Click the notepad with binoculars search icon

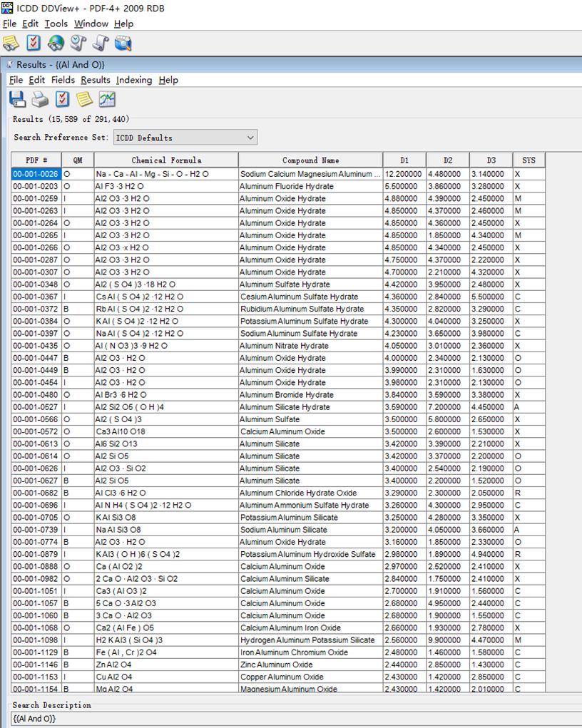(11, 43)
